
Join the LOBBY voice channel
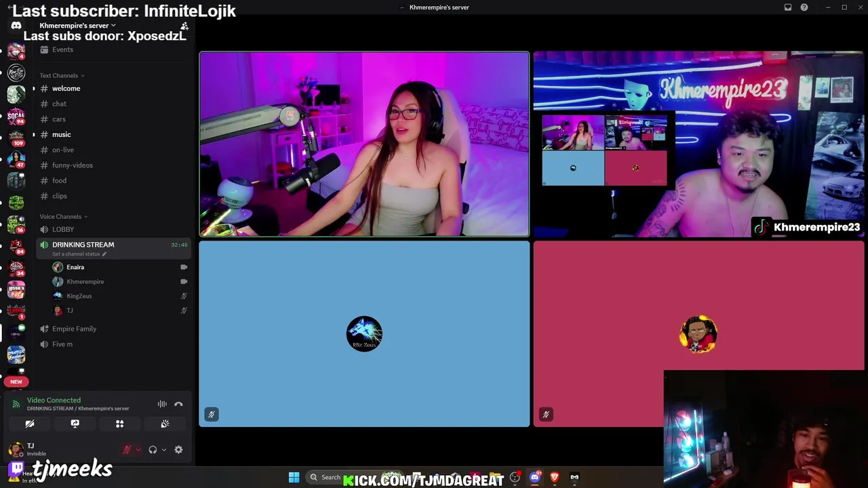(113, 229)
